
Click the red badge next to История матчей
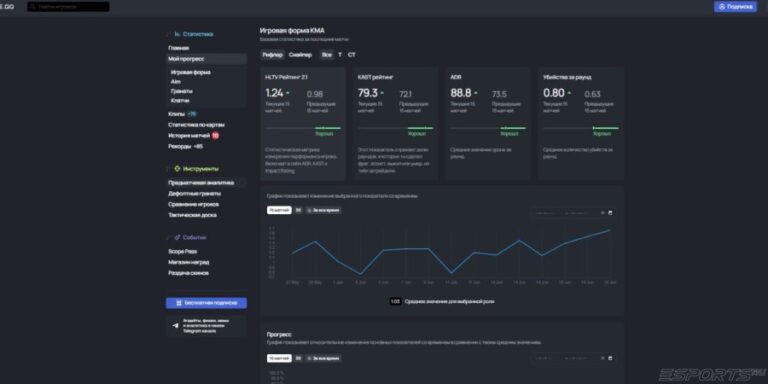pyautogui.click(x=215, y=136)
